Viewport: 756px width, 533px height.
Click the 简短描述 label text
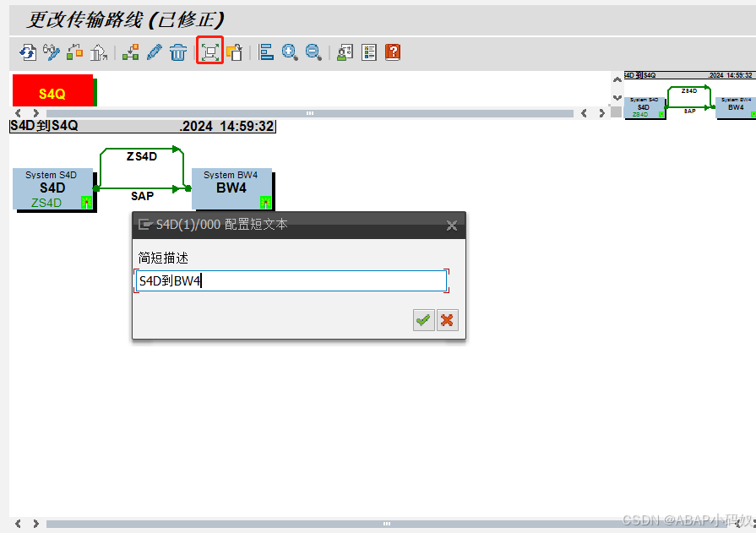163,258
